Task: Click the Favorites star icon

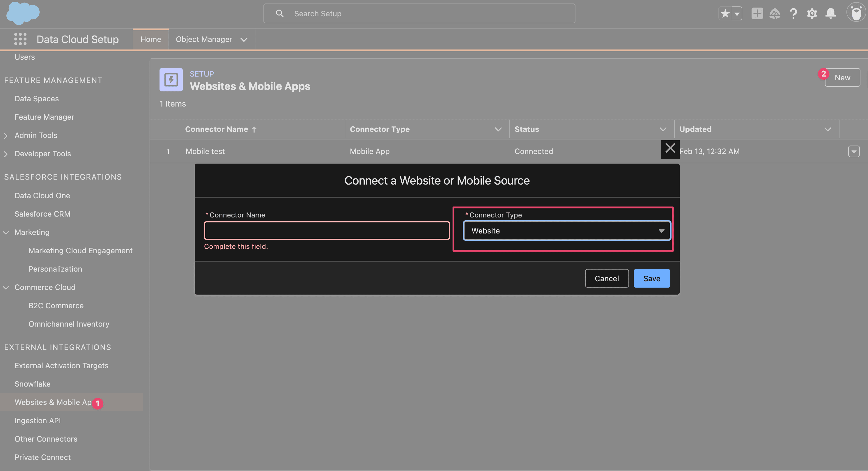Action: tap(725, 14)
